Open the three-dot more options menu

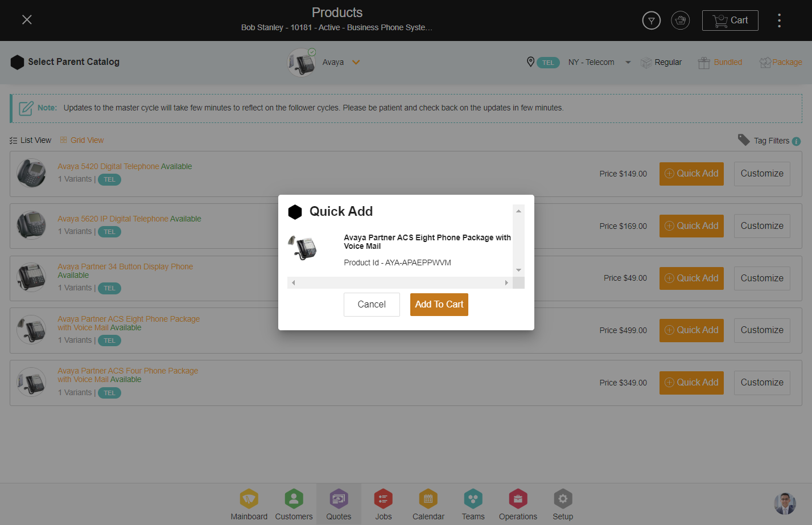(779, 20)
